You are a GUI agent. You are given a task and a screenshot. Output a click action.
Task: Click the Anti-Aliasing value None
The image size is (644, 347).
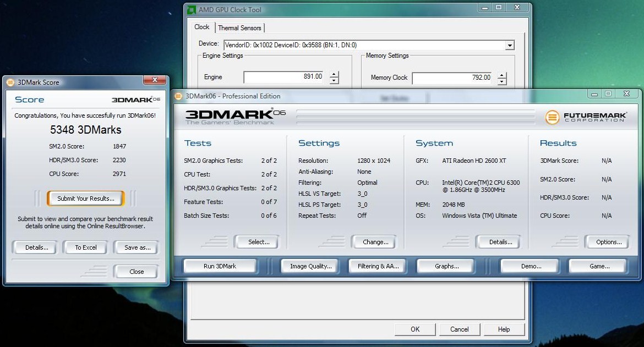click(x=364, y=172)
